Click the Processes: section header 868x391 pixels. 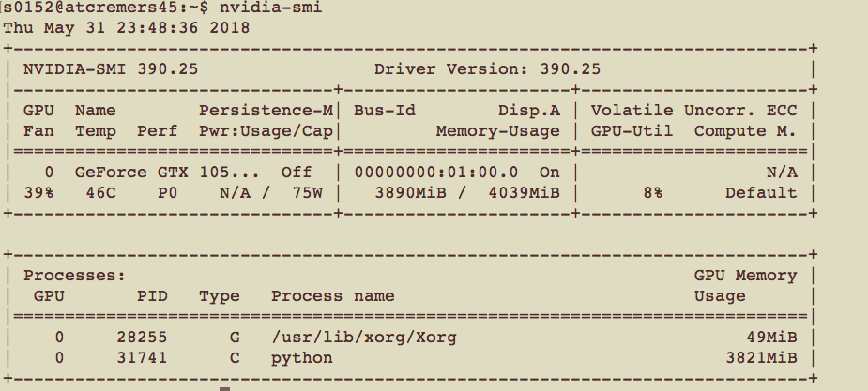pos(74,276)
